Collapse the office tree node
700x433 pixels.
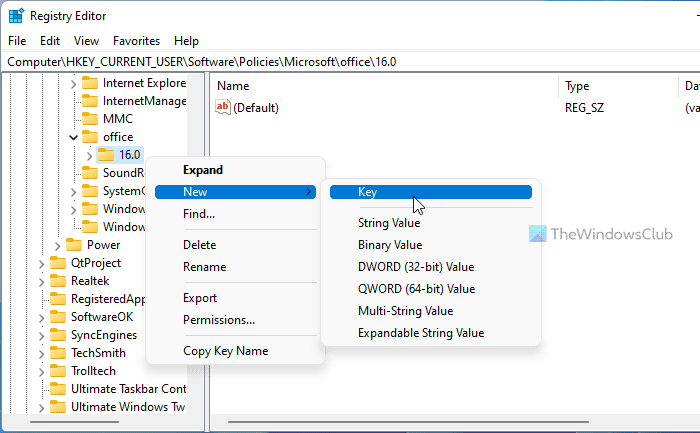point(73,137)
